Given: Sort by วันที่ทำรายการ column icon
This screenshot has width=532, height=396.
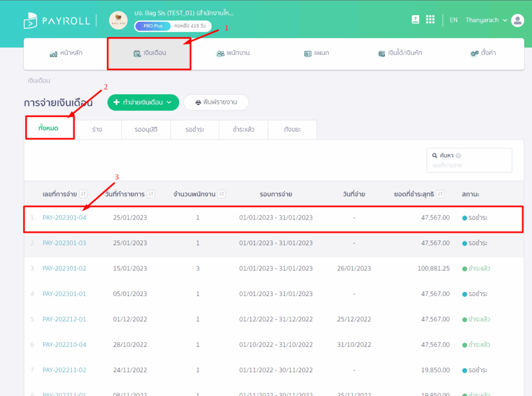Looking at the screenshot, I should (x=151, y=194).
